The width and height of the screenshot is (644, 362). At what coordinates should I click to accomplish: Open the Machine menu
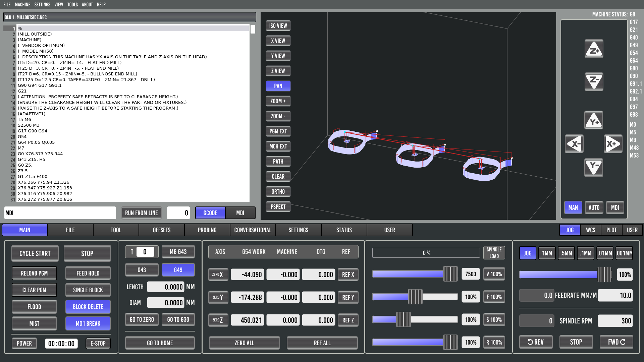click(22, 4)
